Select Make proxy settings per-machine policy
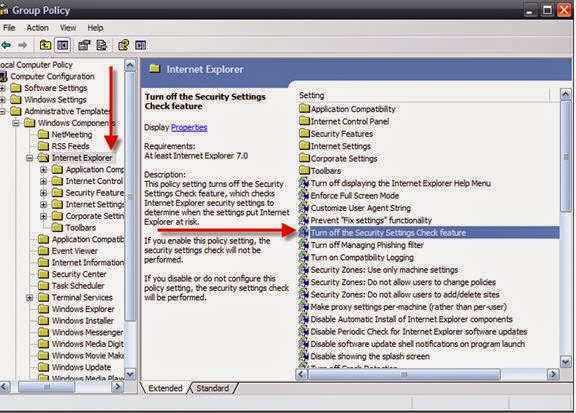The width and height of the screenshot is (576, 413). point(408,307)
